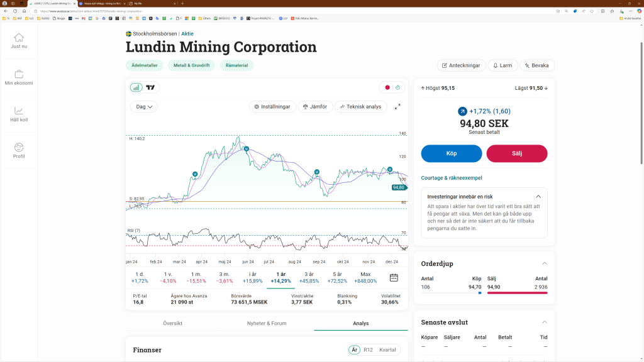644x362 pixels.
Task: Click the fullscreen expand chart icon
Action: point(397,107)
